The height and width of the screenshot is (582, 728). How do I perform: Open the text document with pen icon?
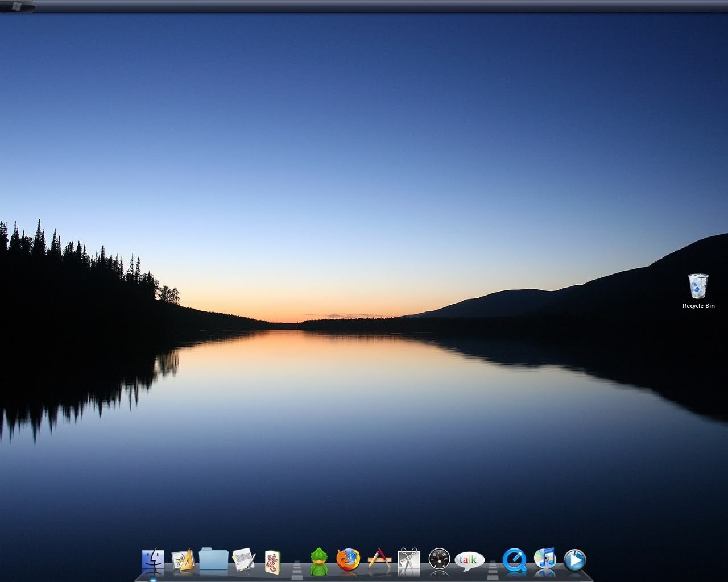click(x=244, y=560)
